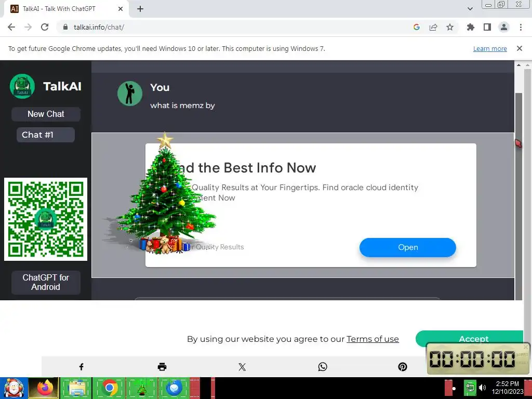Share on Facebook icon

point(82,367)
